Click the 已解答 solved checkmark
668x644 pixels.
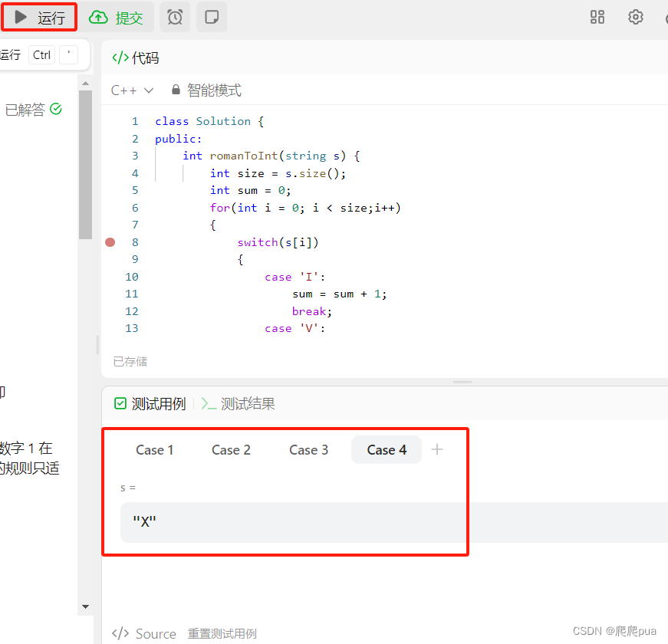coord(55,109)
